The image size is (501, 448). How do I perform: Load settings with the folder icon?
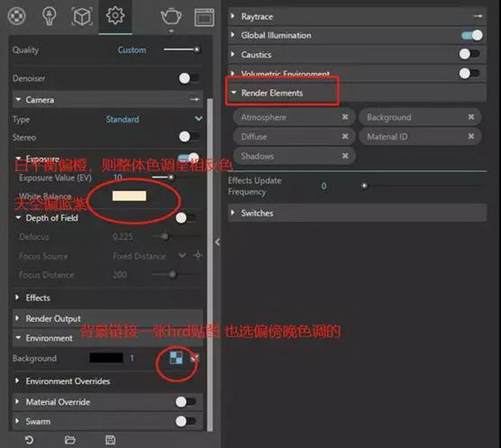point(70,440)
